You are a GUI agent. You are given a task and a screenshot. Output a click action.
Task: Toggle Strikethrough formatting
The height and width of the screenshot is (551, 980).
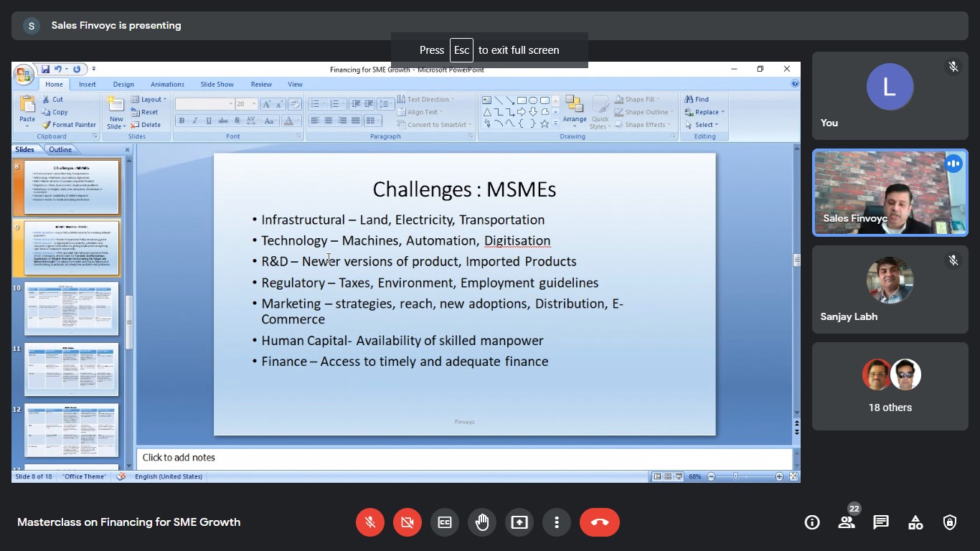[223, 121]
